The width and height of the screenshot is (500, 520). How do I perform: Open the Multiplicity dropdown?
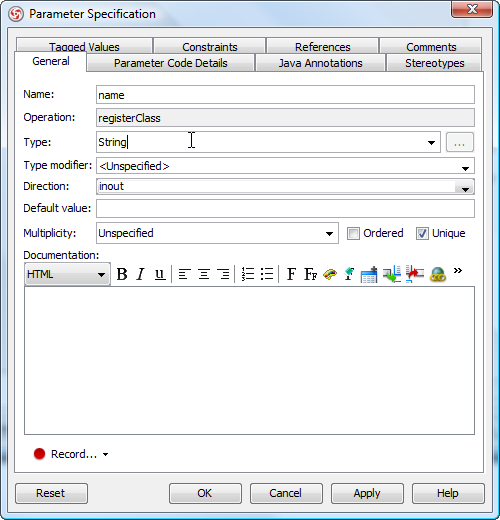tap(329, 233)
